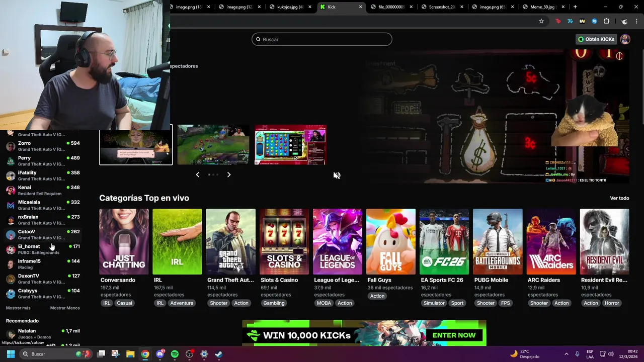The width and height of the screenshot is (644, 362).
Task: Open Spotify from the taskbar
Action: click(175, 354)
